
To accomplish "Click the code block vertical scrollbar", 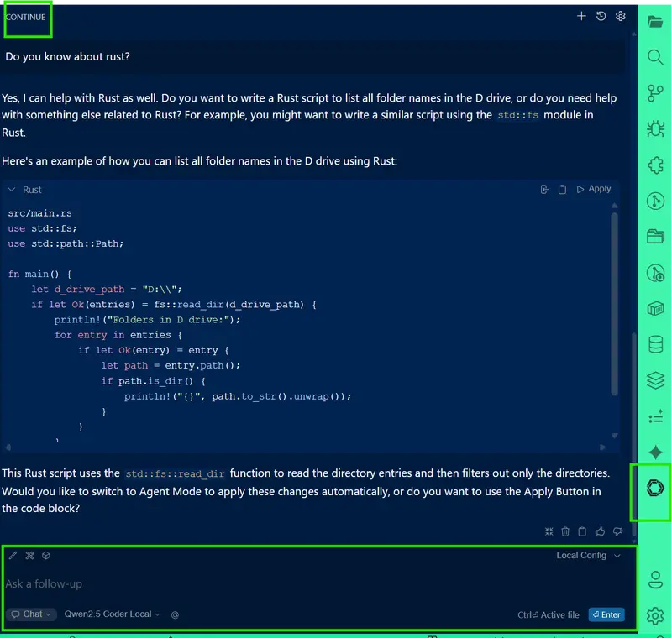I will tap(614, 304).
